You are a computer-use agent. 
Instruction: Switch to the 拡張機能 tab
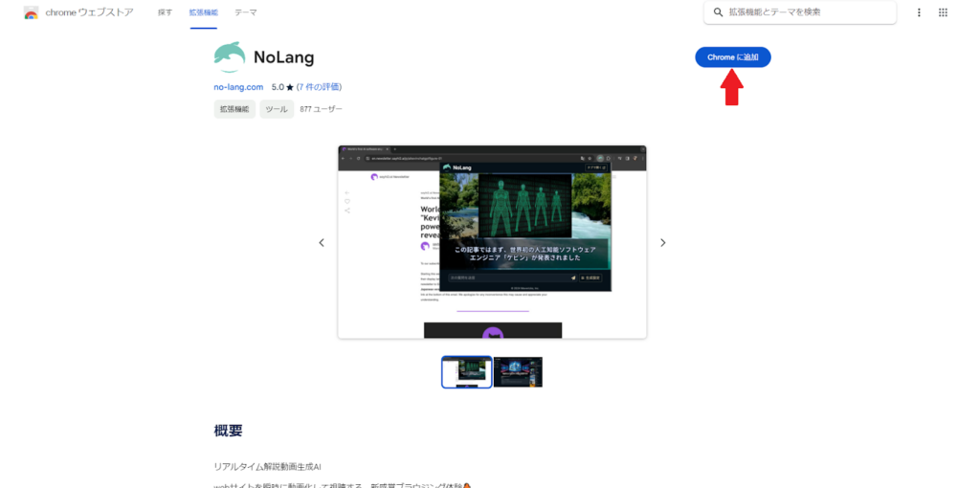click(x=203, y=12)
